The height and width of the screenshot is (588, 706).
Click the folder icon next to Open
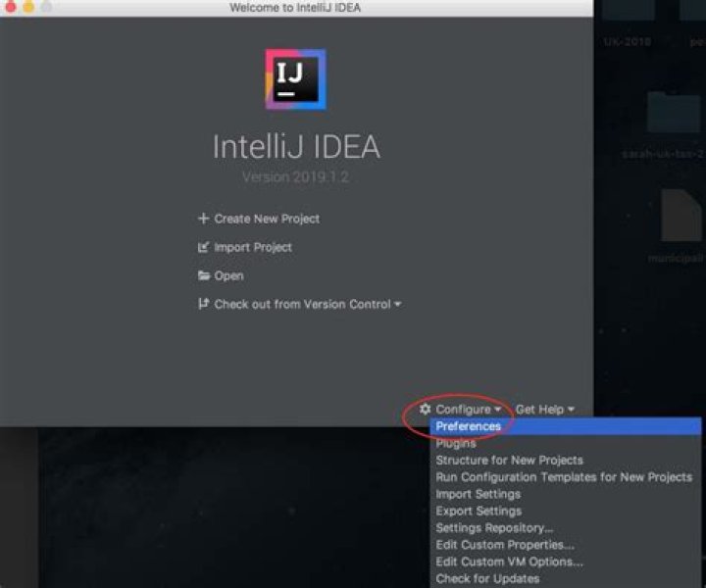pyautogui.click(x=204, y=276)
